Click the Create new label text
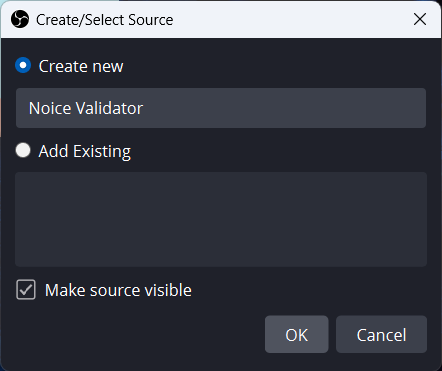Image resolution: width=442 pixels, height=371 pixels. (x=81, y=66)
